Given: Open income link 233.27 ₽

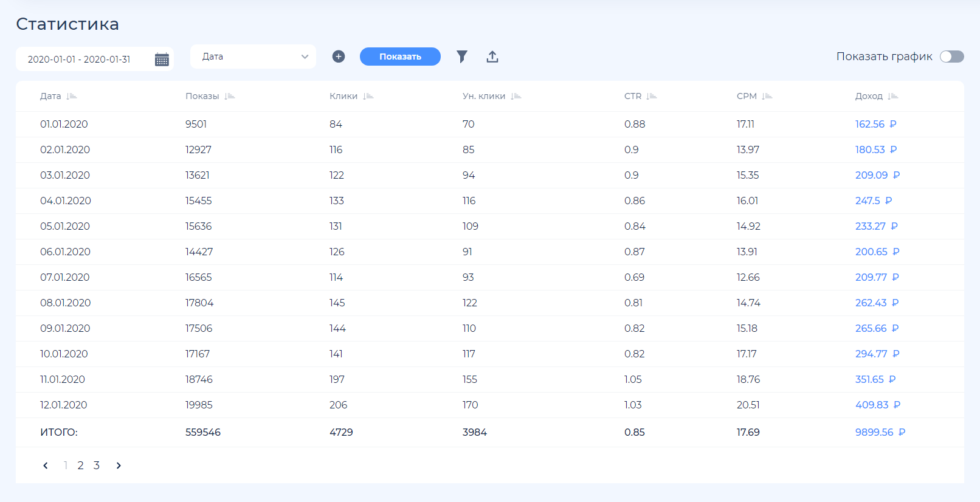Looking at the screenshot, I should (876, 226).
